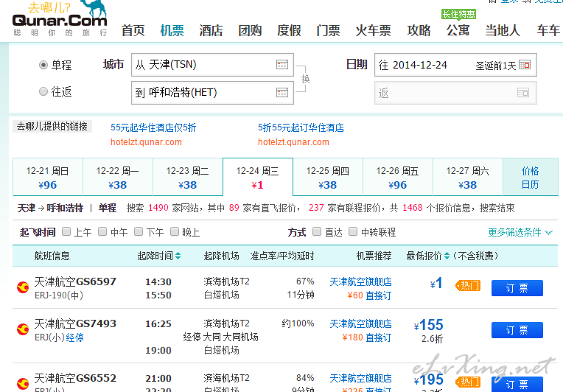Screen dimensions: 563x392
Task: Check 下午 departure time filter
Action: tap(139, 231)
